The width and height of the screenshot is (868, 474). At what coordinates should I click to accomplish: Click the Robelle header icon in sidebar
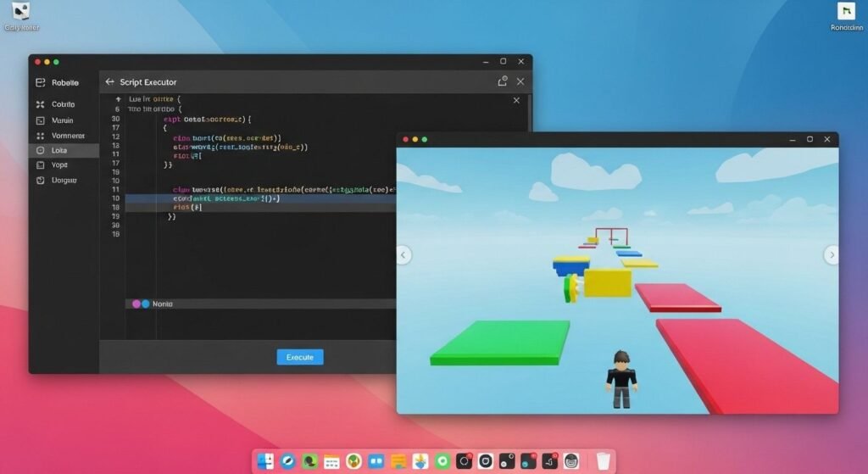(40, 82)
